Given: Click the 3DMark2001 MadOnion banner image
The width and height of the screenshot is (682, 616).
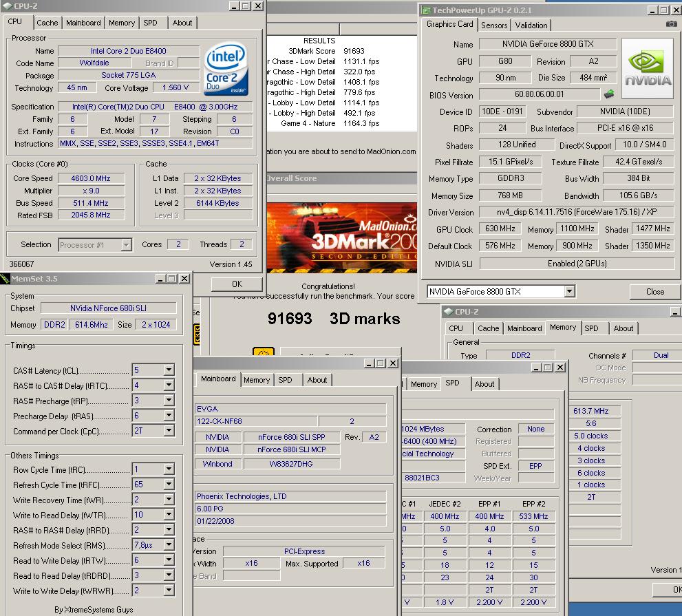Looking at the screenshot, I should [342, 237].
